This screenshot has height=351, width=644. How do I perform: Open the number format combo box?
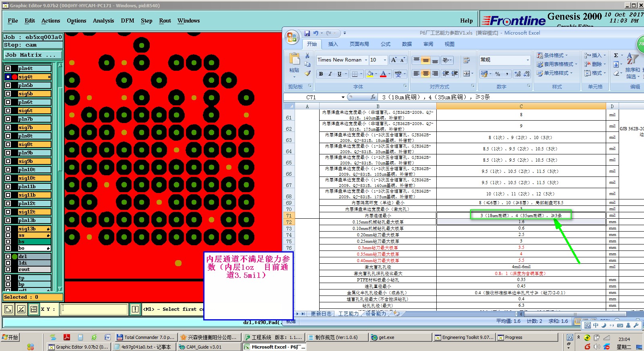505,60
